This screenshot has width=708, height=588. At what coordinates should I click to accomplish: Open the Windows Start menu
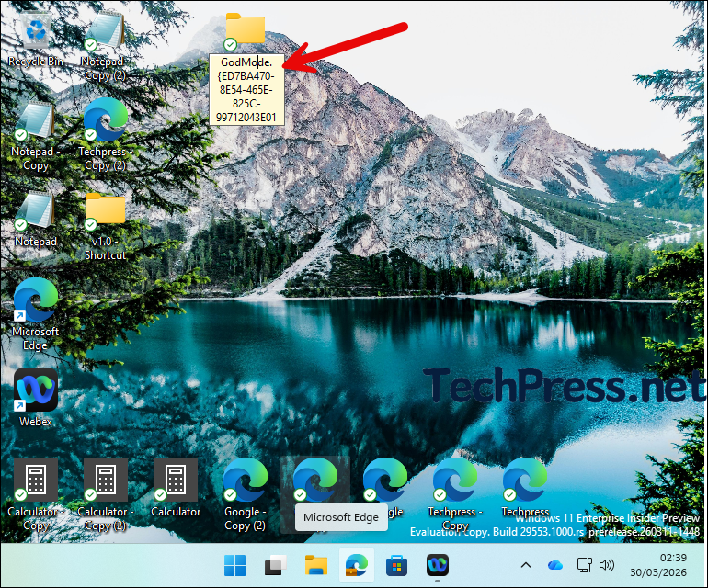pyautogui.click(x=235, y=565)
